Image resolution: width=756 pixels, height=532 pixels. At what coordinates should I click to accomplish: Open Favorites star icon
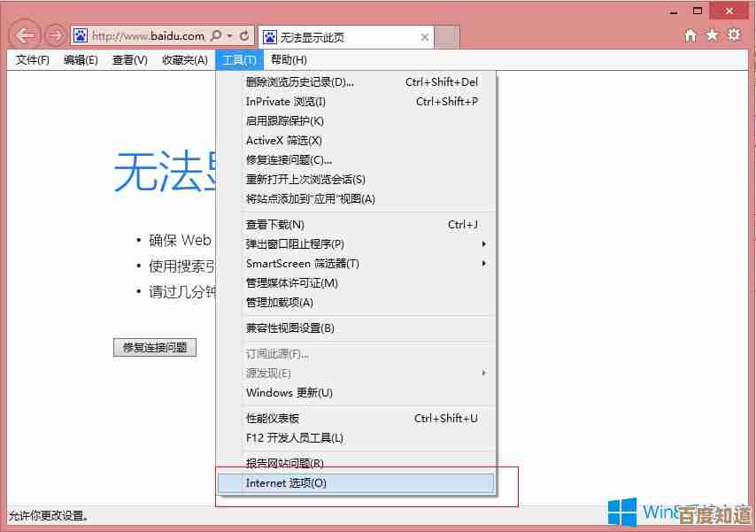(712, 35)
